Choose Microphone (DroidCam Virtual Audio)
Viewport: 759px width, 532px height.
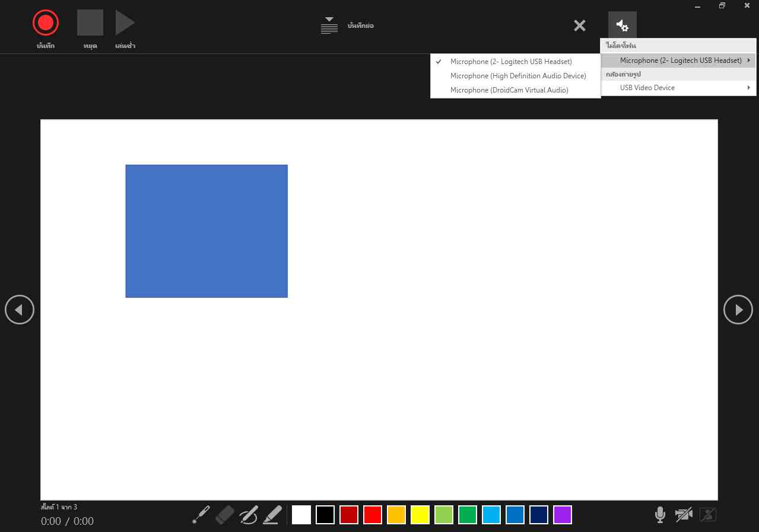pos(509,90)
